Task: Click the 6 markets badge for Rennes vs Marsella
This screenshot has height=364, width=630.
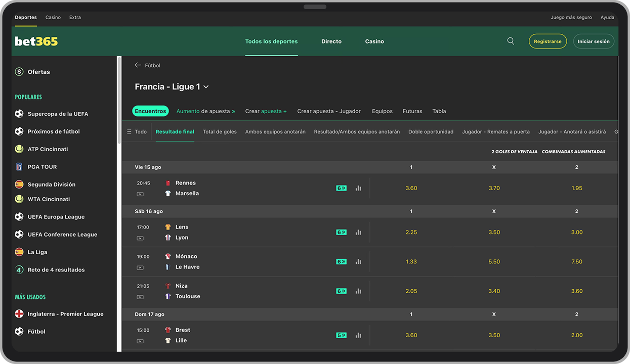Action: (x=342, y=188)
